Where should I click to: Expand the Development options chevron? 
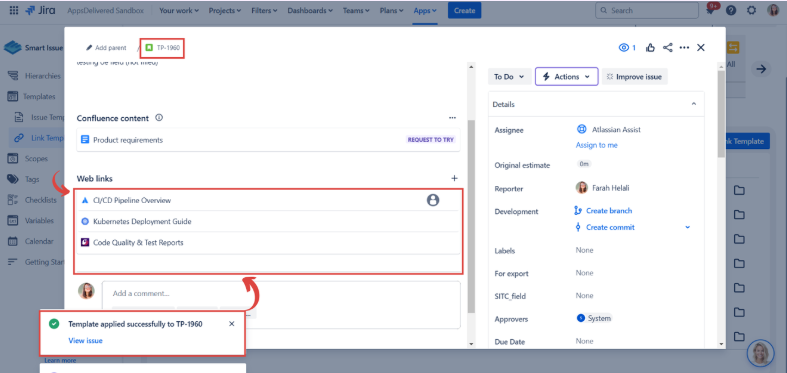pyautogui.click(x=688, y=227)
